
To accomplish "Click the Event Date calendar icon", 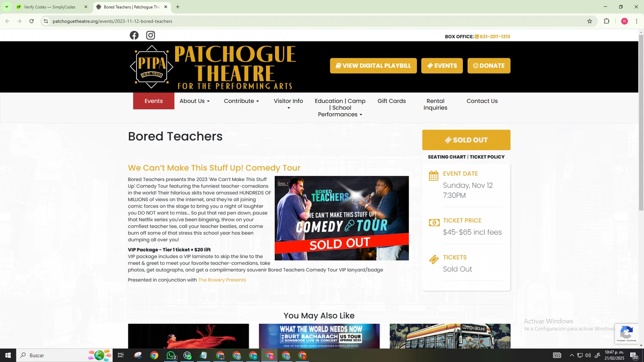I will (434, 175).
